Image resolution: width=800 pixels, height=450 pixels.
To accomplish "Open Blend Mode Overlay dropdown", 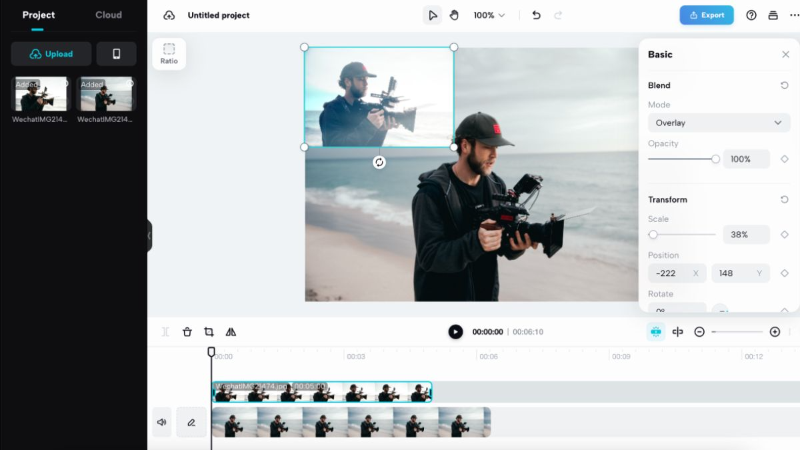I will pos(718,123).
